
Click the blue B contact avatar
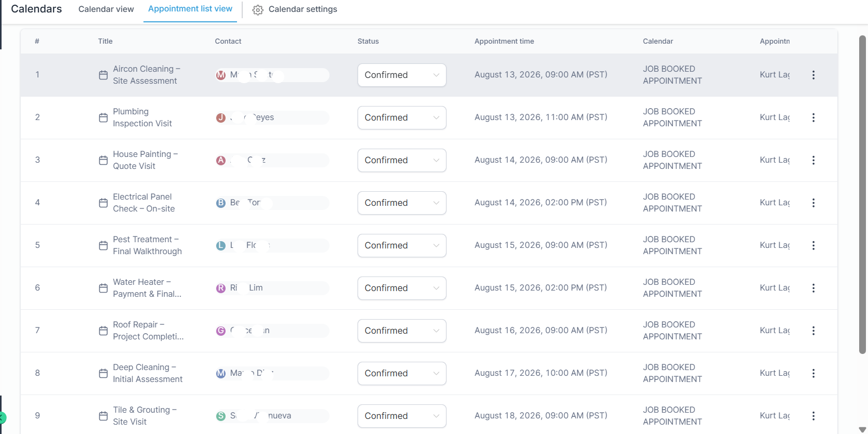point(221,203)
